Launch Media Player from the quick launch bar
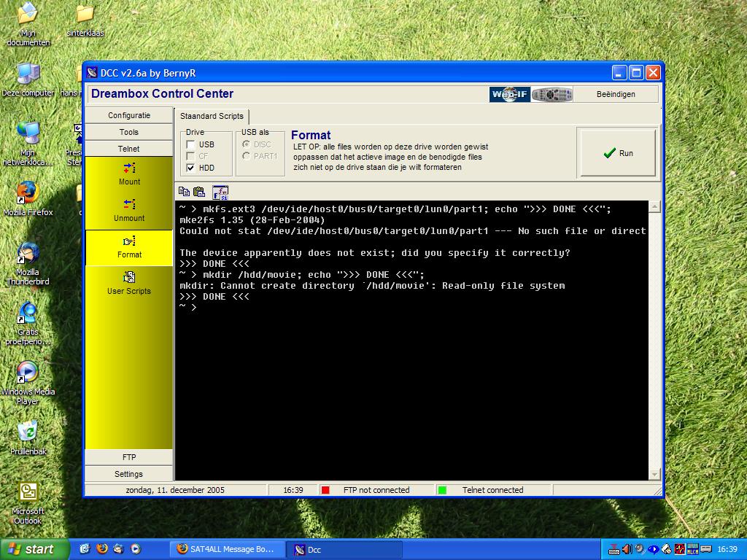 tap(136, 548)
